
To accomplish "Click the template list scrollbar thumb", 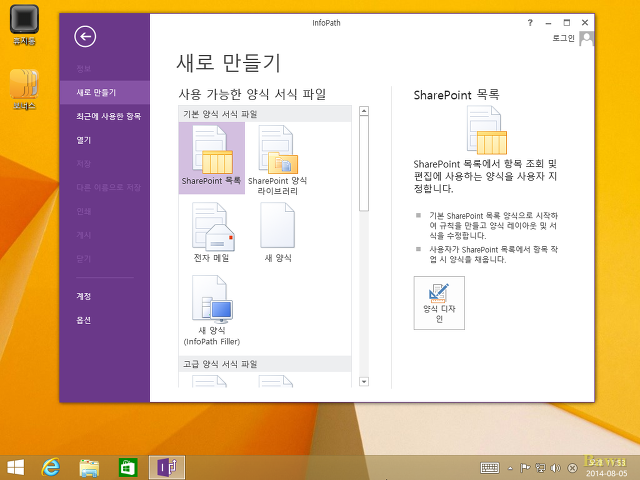I will click(x=364, y=163).
